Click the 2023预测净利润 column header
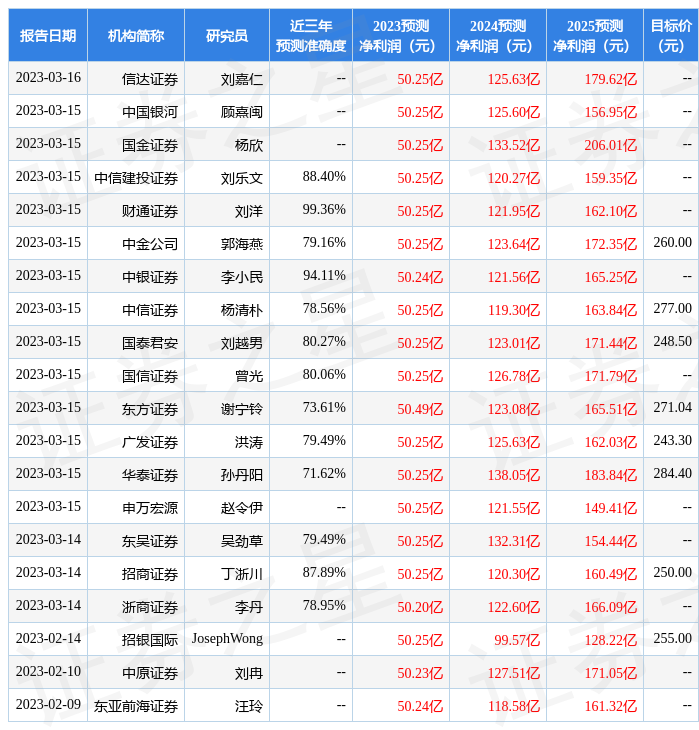This screenshot has height=730, width=699. pos(401,35)
